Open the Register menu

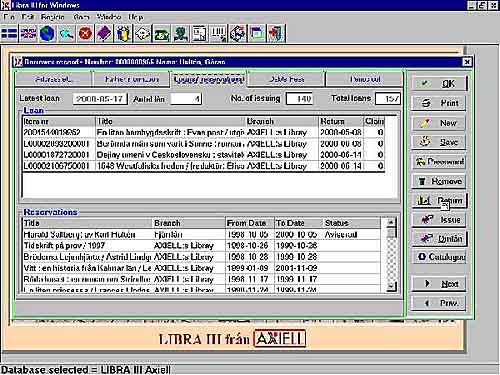52,17
